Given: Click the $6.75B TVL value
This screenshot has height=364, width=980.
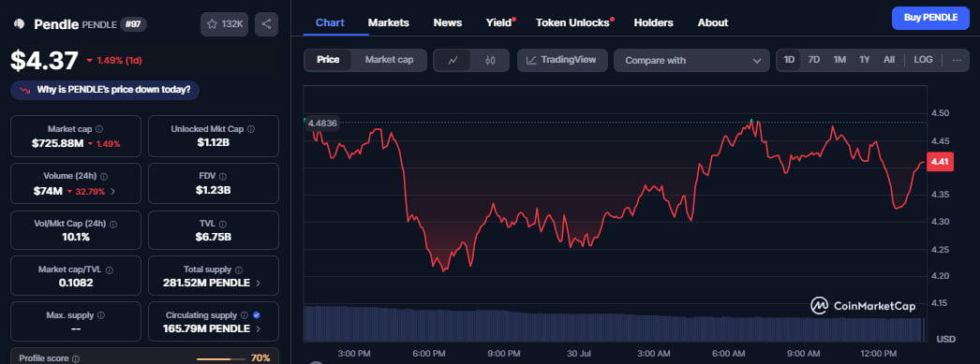Looking at the screenshot, I should pos(213,238).
